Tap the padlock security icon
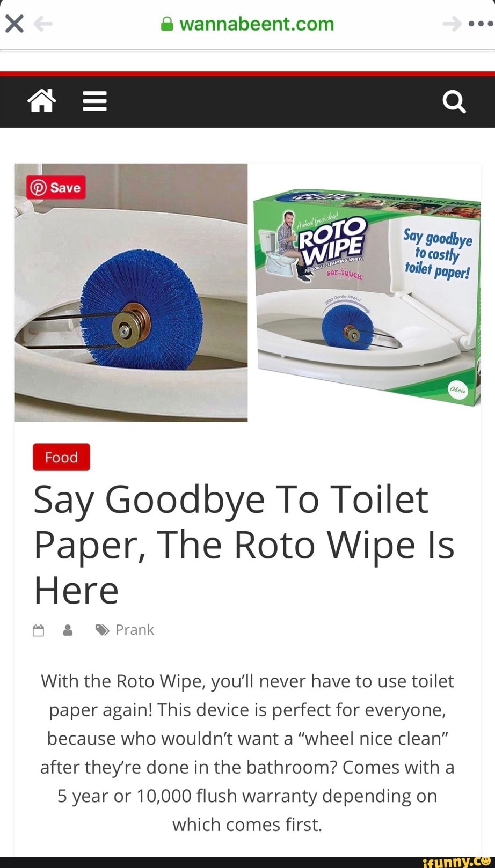Image resolution: width=495 pixels, height=868 pixels. [168, 24]
